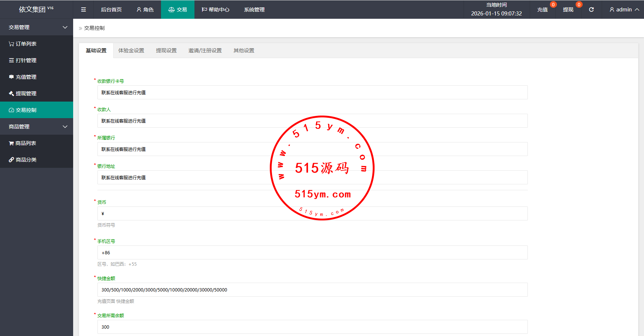The width and height of the screenshot is (644, 336).
Task: Click the 快捷金额 input field
Action: click(312, 290)
